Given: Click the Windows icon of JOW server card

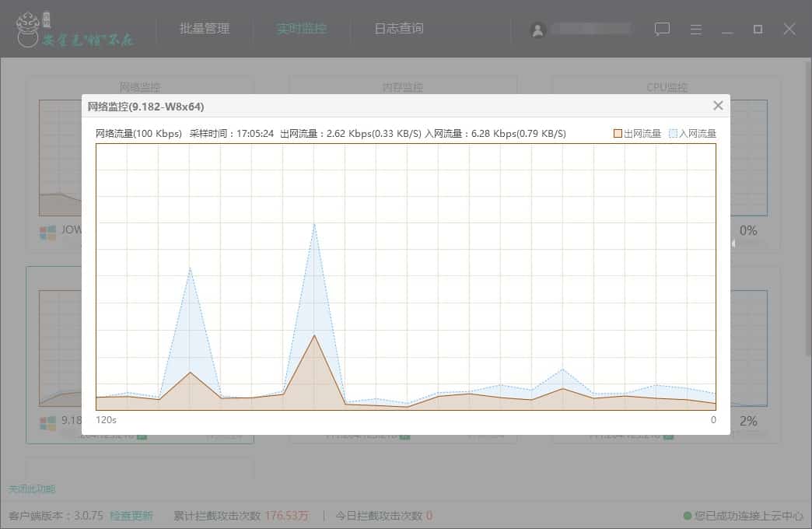Looking at the screenshot, I should (x=47, y=233).
